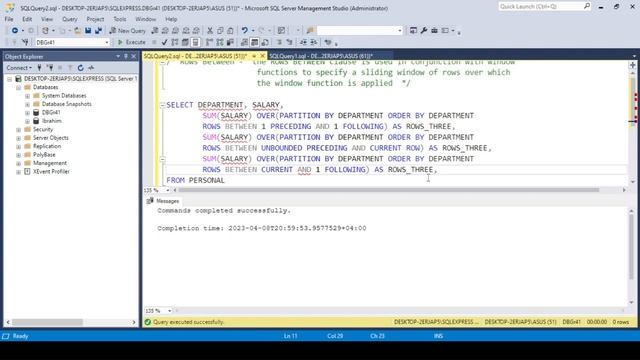
Task: Select the Management tree item
Action: click(x=49, y=163)
